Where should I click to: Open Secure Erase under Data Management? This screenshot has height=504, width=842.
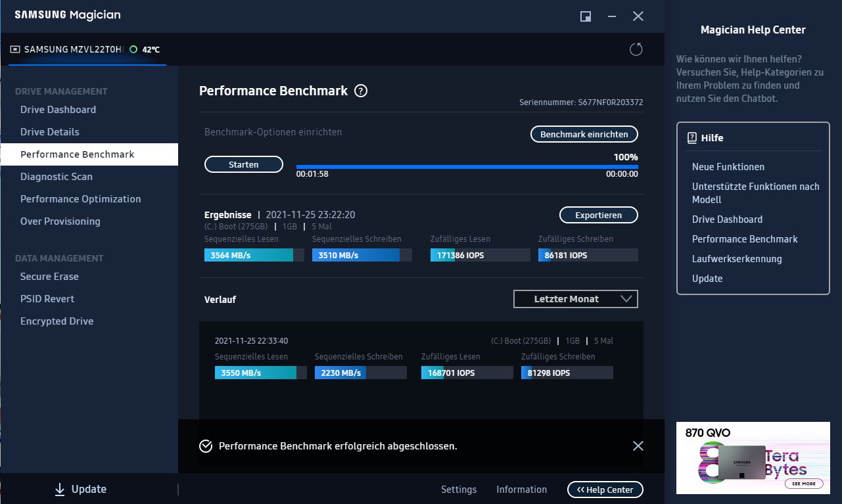49,277
